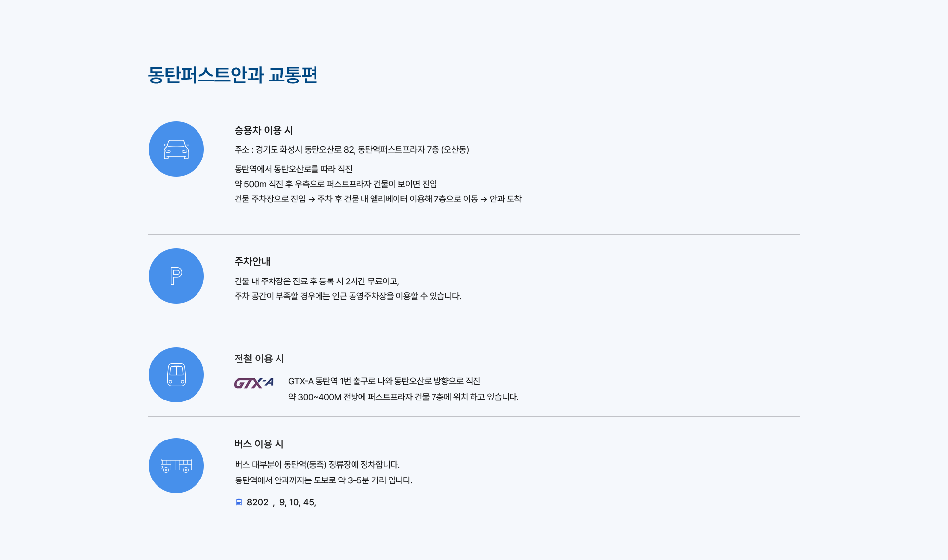Select the 주차안내 heading
948x560 pixels.
tap(252, 261)
